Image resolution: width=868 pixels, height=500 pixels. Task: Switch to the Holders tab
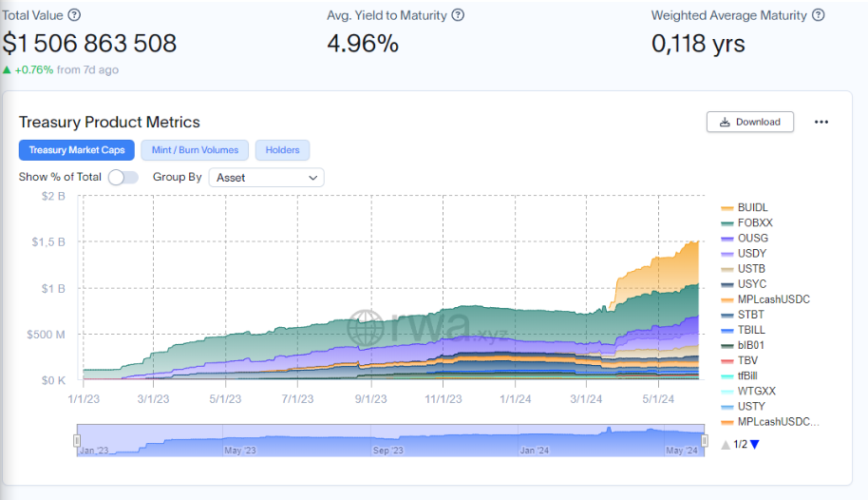tap(282, 150)
